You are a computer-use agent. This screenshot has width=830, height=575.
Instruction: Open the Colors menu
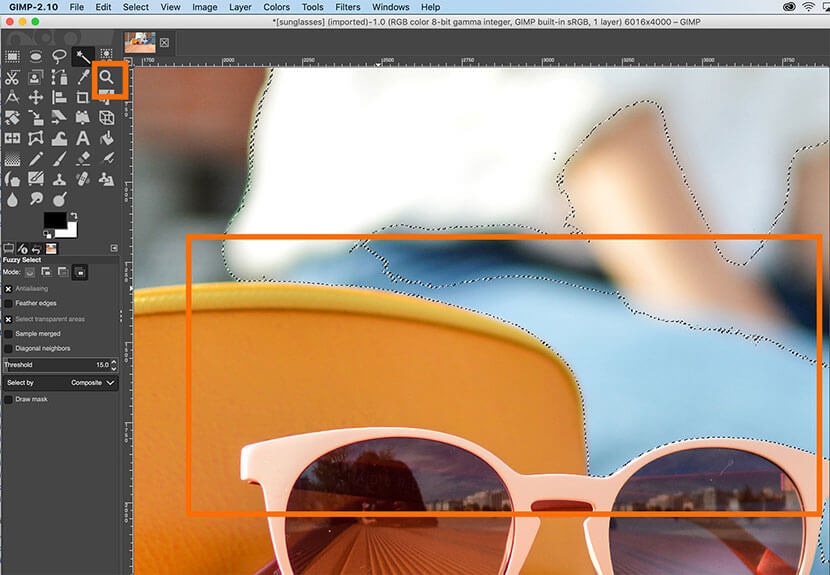[276, 7]
